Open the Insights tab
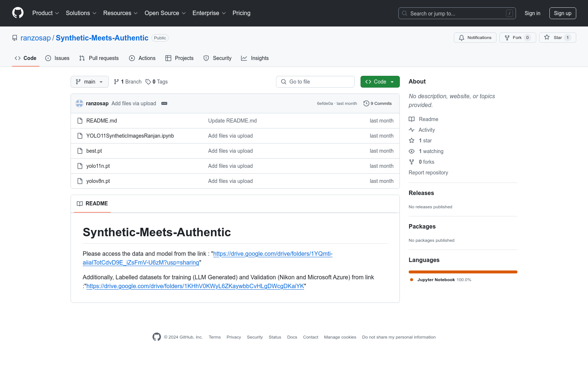 255,58
